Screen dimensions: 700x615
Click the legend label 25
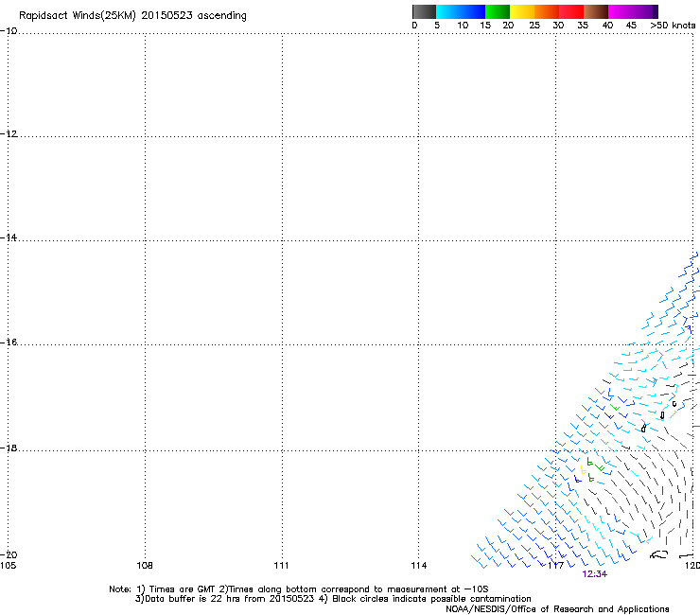534,26
